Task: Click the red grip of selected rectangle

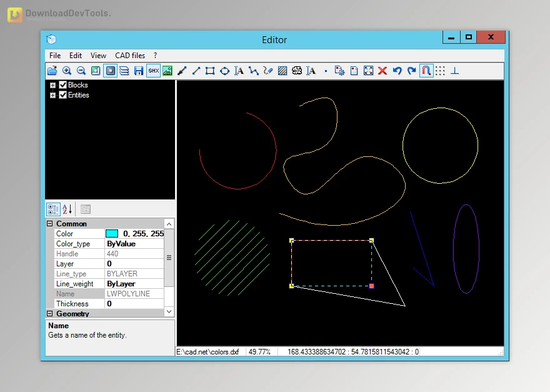Action: point(371,286)
